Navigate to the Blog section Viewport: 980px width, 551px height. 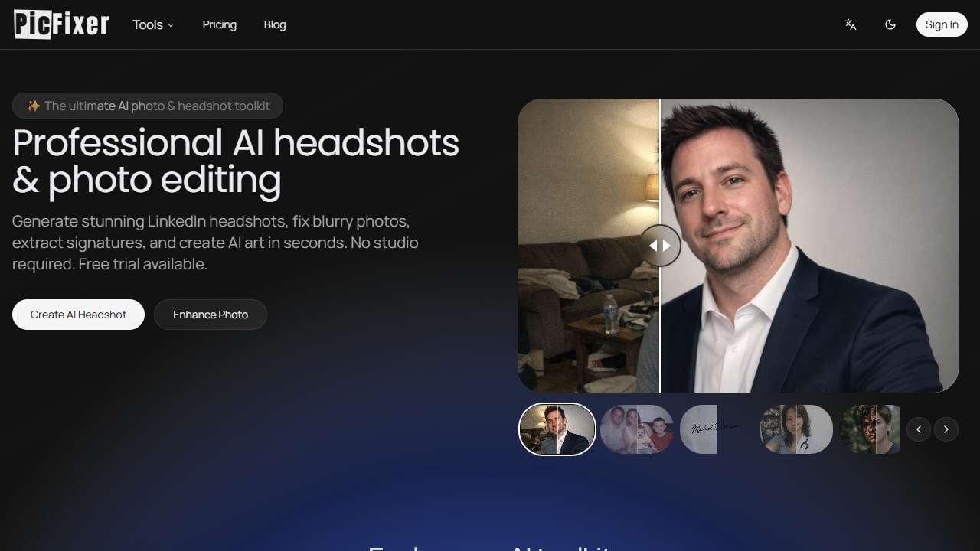pyautogui.click(x=274, y=24)
